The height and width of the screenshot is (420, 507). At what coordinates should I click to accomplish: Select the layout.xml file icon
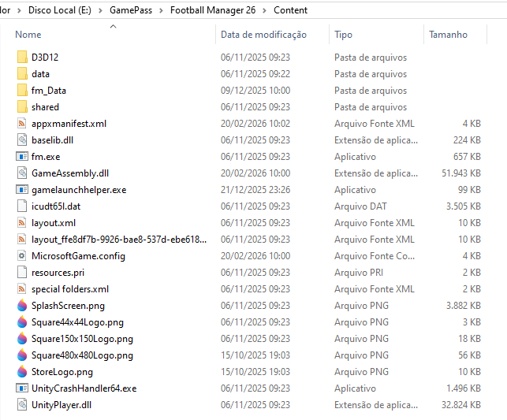pos(22,222)
